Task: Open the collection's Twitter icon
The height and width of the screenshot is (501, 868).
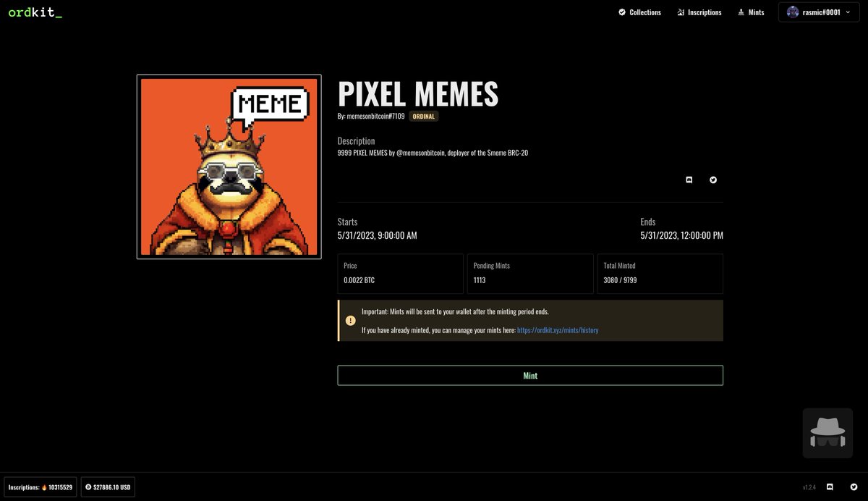Action: click(x=713, y=180)
